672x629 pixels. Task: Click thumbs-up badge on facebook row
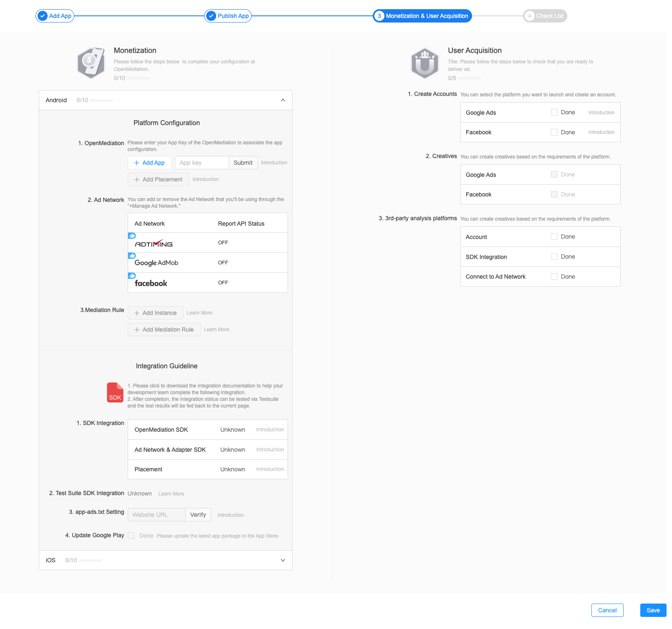click(132, 276)
